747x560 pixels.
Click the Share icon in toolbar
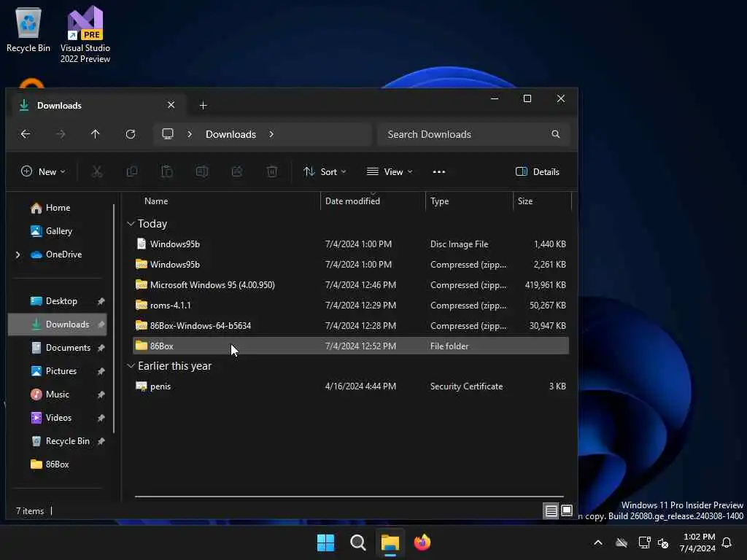point(237,171)
